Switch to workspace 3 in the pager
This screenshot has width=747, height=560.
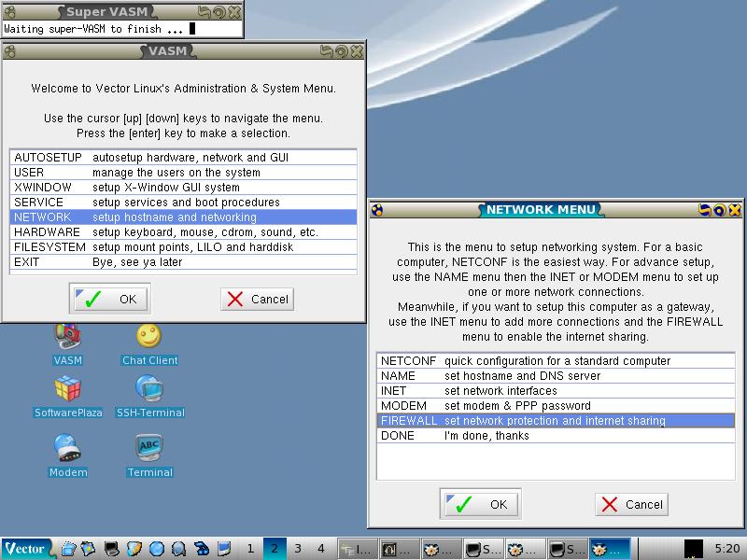[298, 549]
